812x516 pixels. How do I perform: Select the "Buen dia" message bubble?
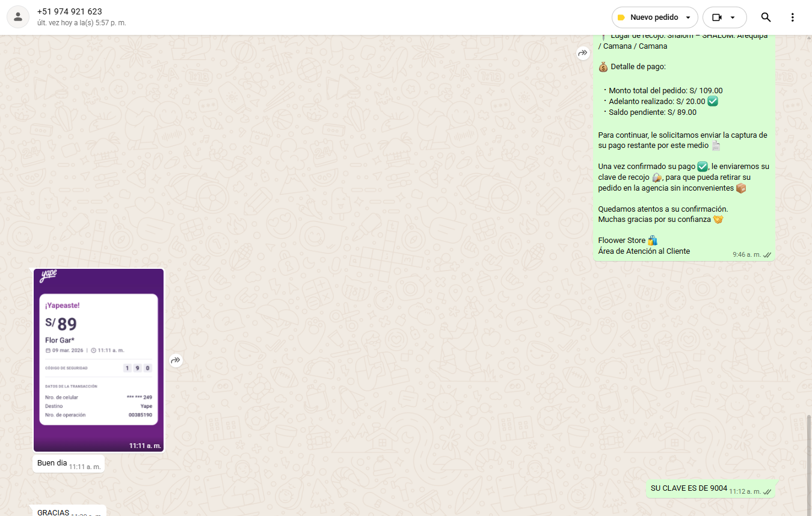[x=52, y=463]
